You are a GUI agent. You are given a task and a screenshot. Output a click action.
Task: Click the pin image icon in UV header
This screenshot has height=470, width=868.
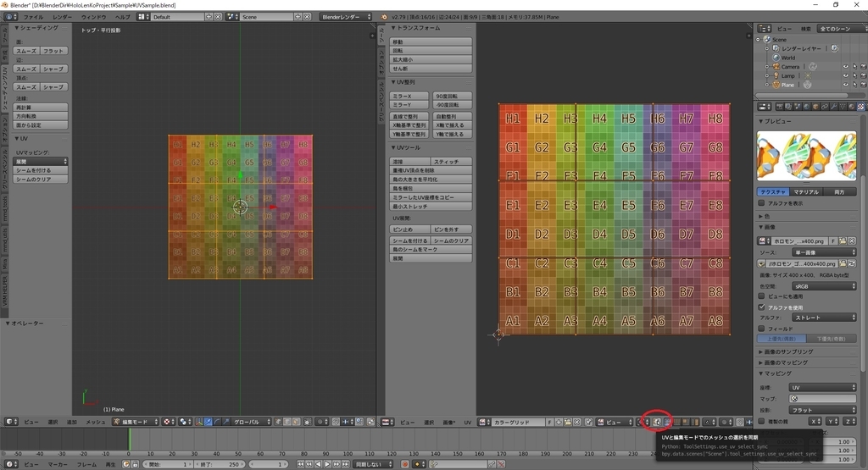(x=589, y=422)
